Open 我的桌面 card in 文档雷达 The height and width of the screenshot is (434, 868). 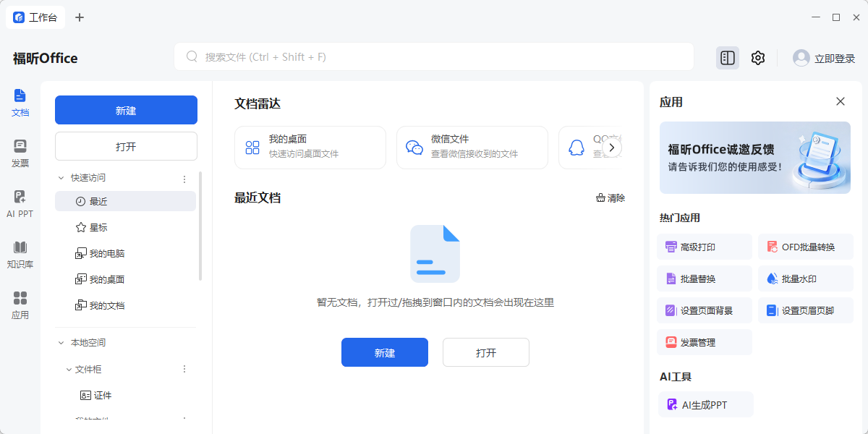[x=310, y=148]
